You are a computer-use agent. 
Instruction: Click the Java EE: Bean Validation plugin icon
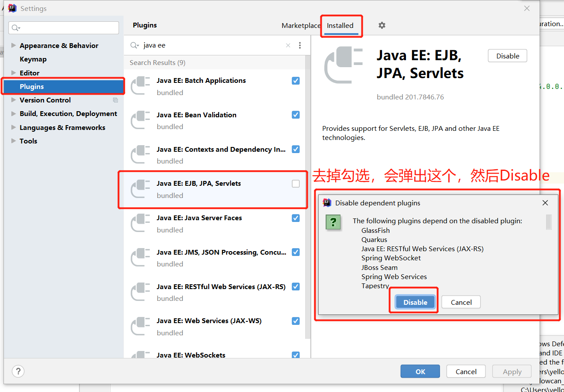(x=141, y=120)
